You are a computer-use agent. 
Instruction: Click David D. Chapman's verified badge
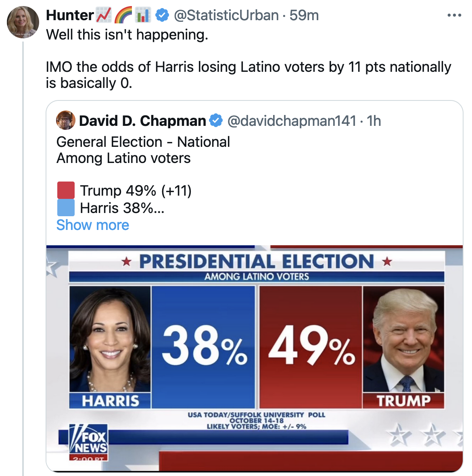click(x=216, y=121)
